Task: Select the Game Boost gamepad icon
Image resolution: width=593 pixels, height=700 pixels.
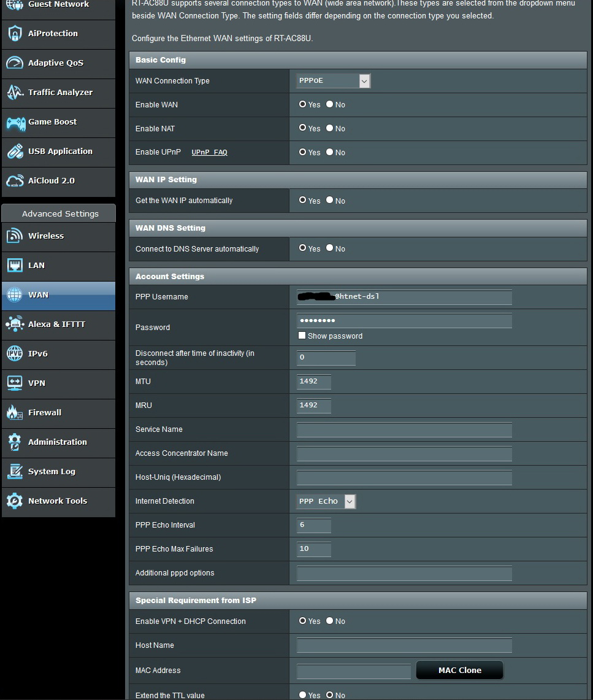Action: tap(15, 122)
